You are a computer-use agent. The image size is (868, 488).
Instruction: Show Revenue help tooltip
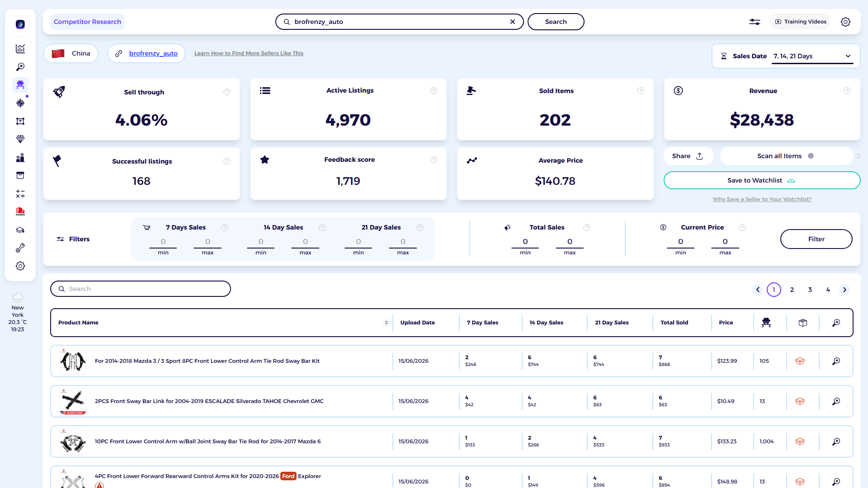click(847, 91)
